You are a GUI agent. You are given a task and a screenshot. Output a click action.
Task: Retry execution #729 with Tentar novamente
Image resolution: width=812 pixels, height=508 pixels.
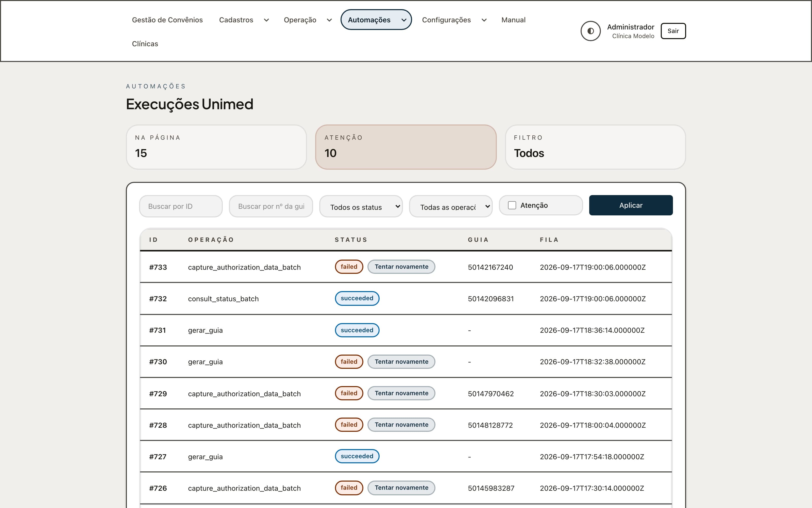(x=401, y=393)
